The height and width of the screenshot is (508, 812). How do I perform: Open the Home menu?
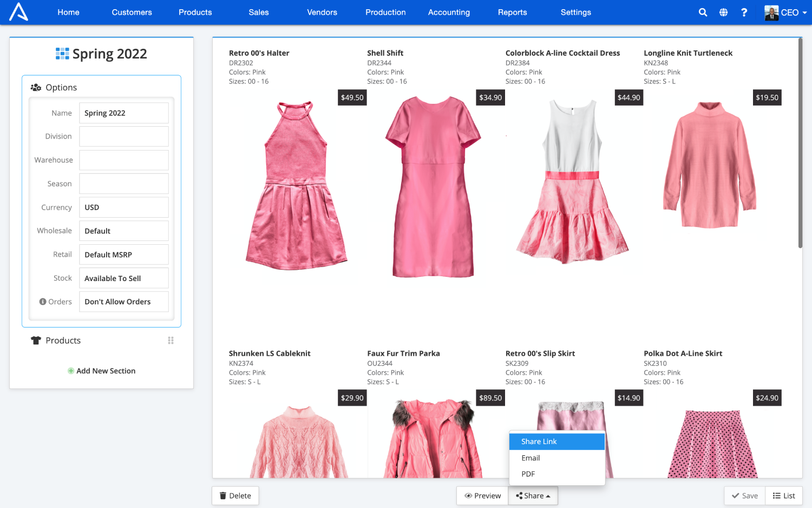click(69, 12)
